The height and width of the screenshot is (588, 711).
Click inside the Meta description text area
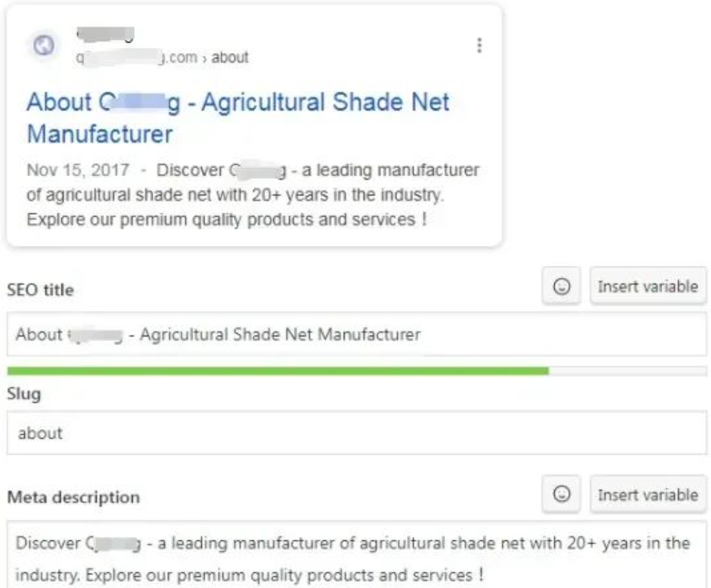pos(357,555)
